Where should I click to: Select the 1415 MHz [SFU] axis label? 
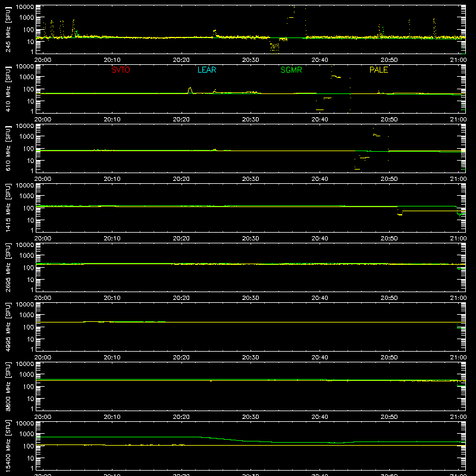point(8,208)
